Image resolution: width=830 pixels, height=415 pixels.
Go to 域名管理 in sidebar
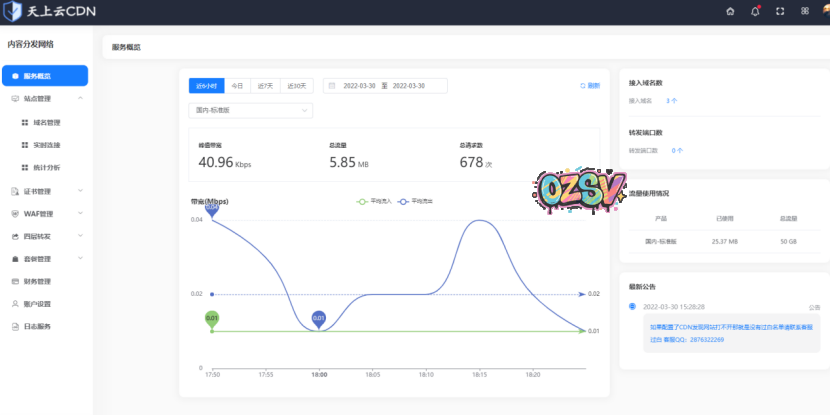[47, 122]
